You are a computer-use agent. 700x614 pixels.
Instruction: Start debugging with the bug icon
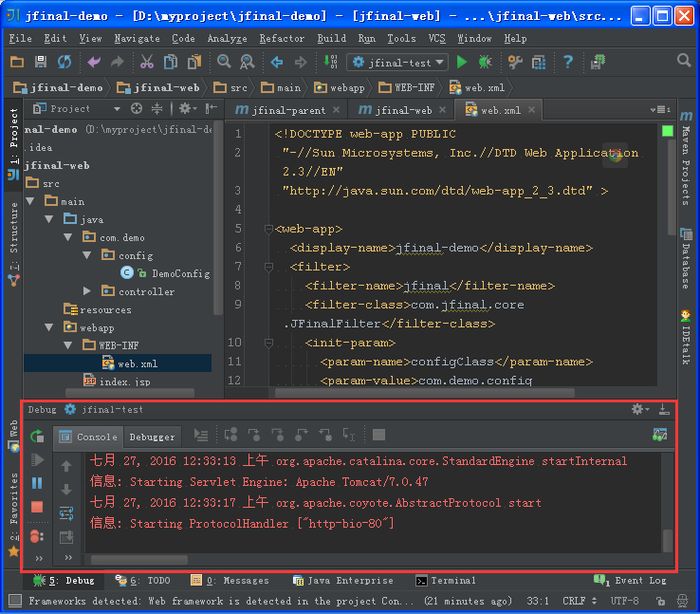tap(485, 62)
